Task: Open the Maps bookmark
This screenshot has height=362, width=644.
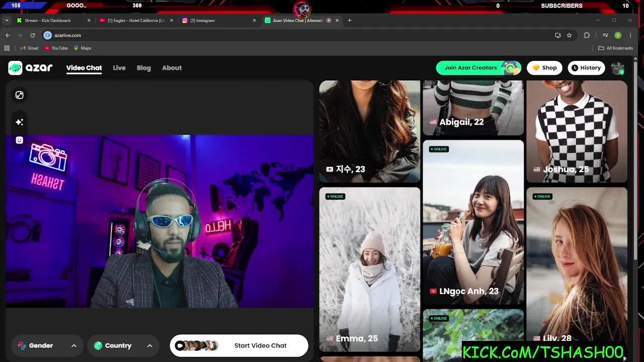Action: coord(83,48)
